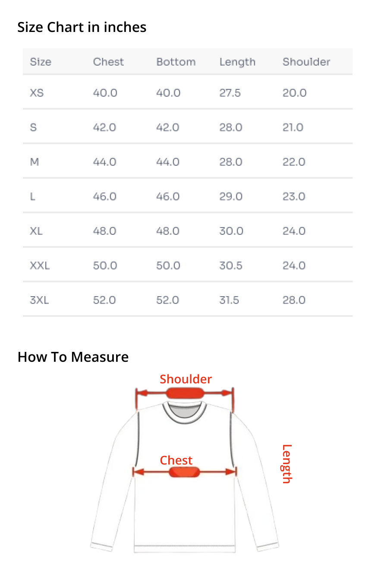Click the Chest measurement arrow icon
Viewport: 372px width, 588px height.
tap(185, 472)
